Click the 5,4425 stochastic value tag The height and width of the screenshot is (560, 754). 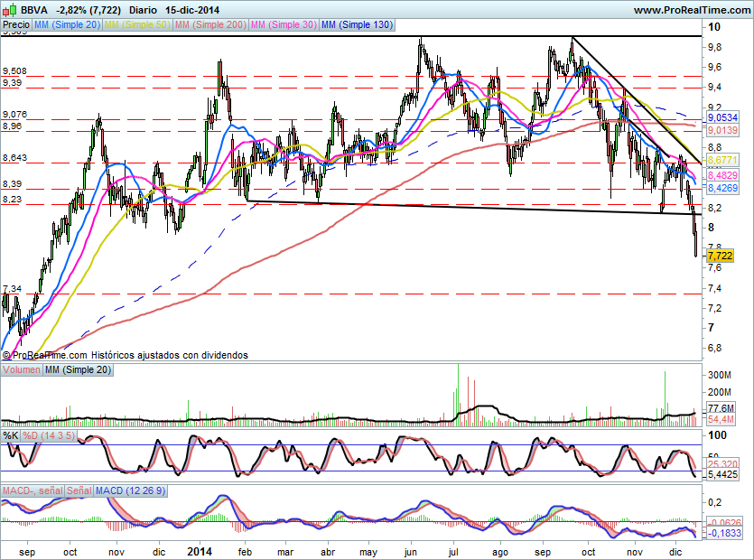pyautogui.click(x=722, y=475)
